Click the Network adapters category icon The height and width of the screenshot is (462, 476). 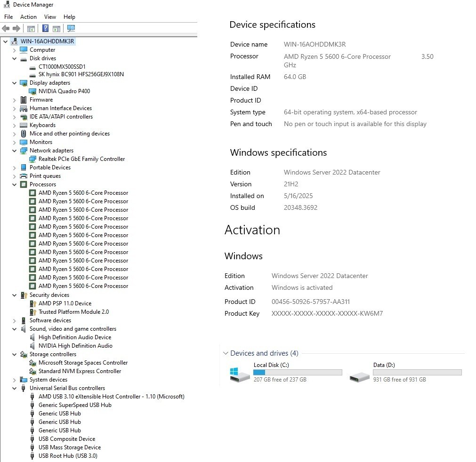click(24, 151)
